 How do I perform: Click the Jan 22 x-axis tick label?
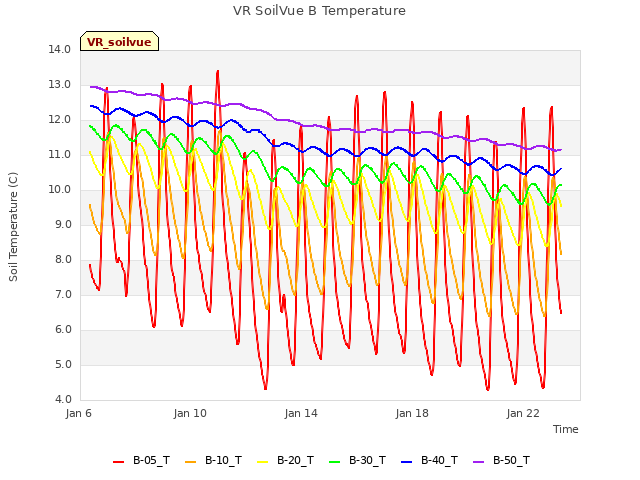(523, 413)
